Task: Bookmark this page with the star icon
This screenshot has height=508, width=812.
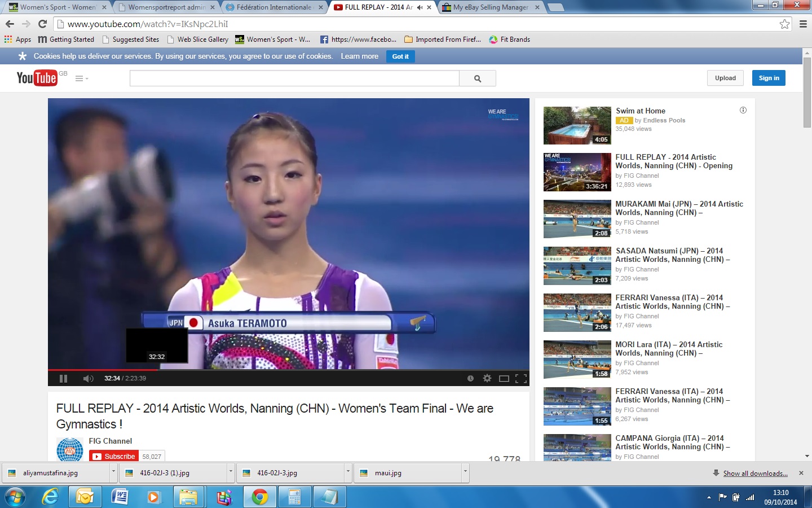Action: pos(784,24)
